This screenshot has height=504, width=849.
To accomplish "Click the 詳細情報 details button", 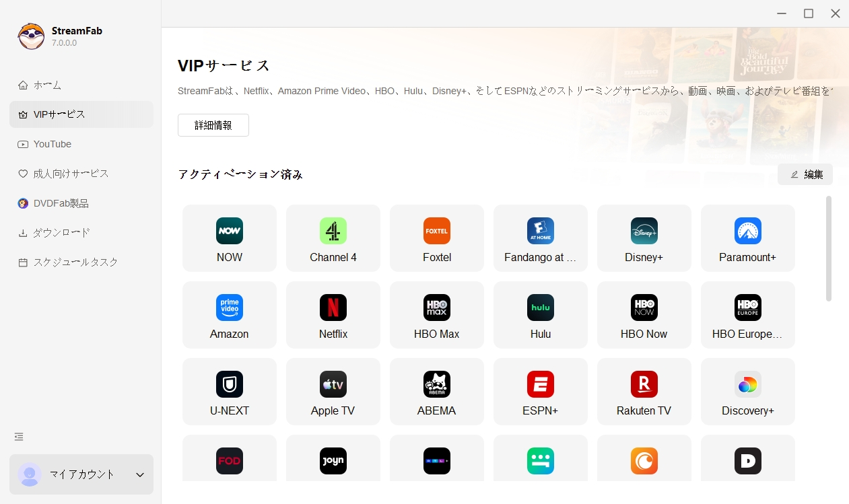I will pyautogui.click(x=213, y=124).
